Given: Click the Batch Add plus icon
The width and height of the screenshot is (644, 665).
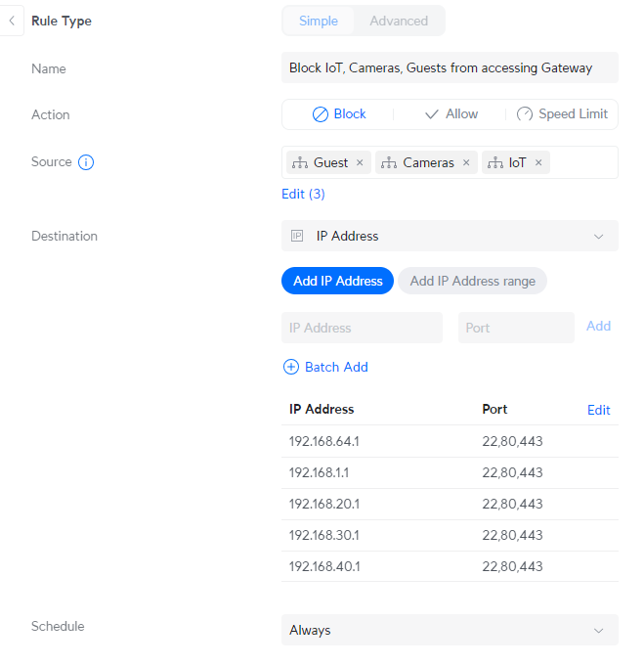Looking at the screenshot, I should point(290,367).
